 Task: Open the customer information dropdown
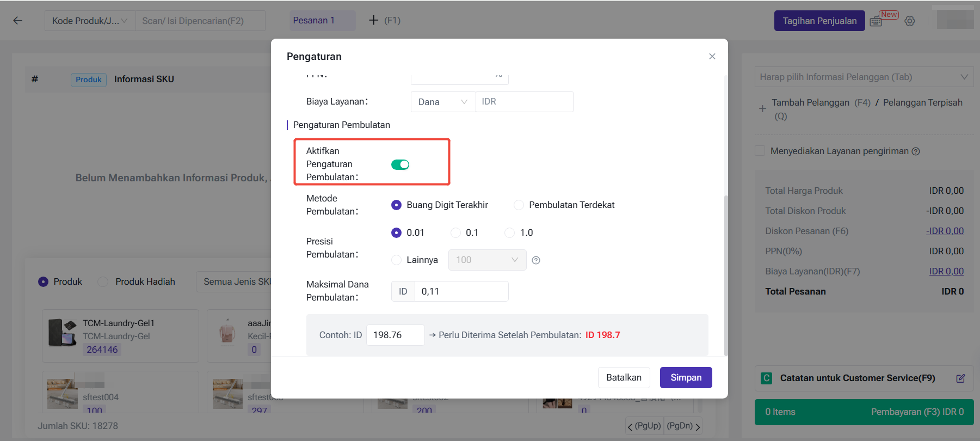[864, 77]
